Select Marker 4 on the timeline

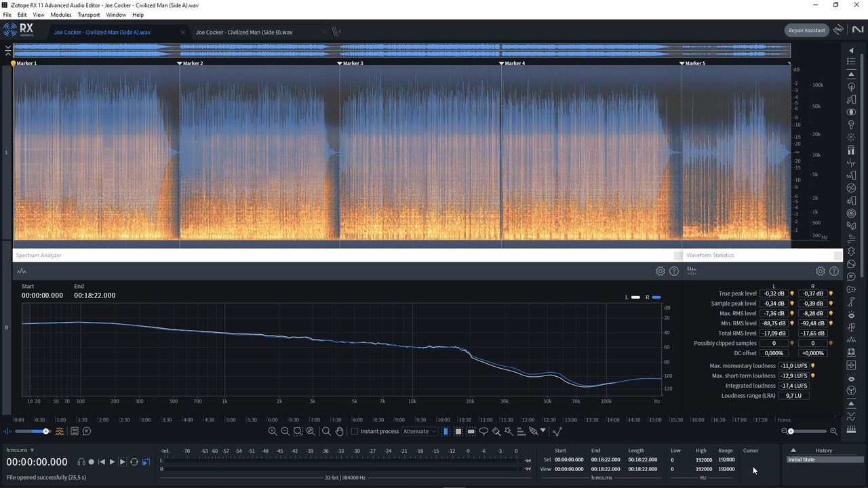(x=512, y=63)
